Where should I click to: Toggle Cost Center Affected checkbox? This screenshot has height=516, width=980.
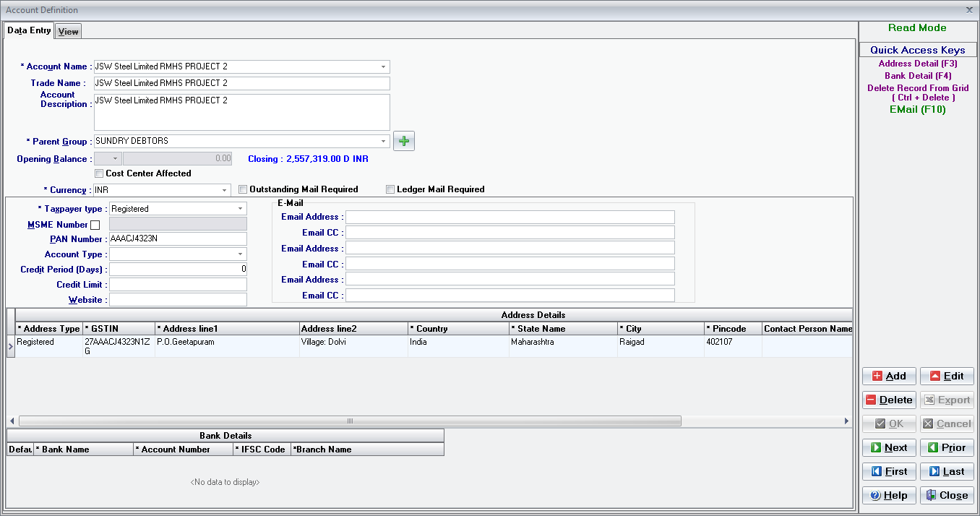100,173
